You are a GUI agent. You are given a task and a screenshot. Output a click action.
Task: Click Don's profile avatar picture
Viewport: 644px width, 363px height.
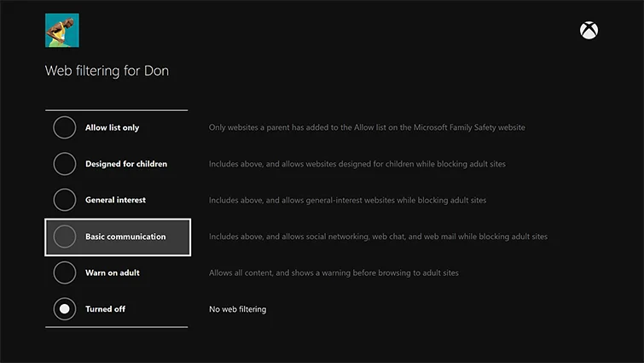(62, 31)
